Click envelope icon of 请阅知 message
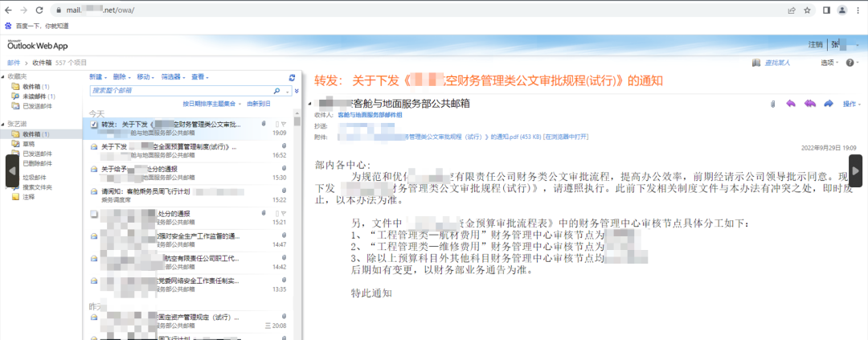This screenshot has height=340, width=868. 94,191
